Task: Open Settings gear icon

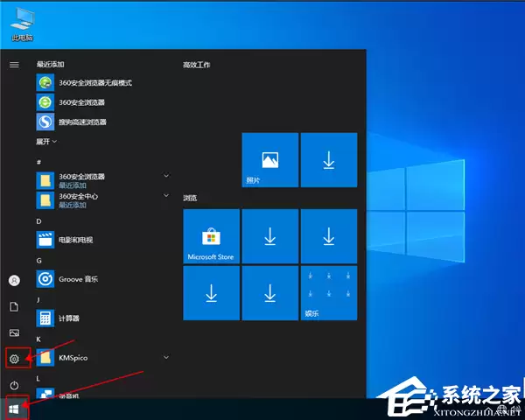Action: click(x=14, y=359)
